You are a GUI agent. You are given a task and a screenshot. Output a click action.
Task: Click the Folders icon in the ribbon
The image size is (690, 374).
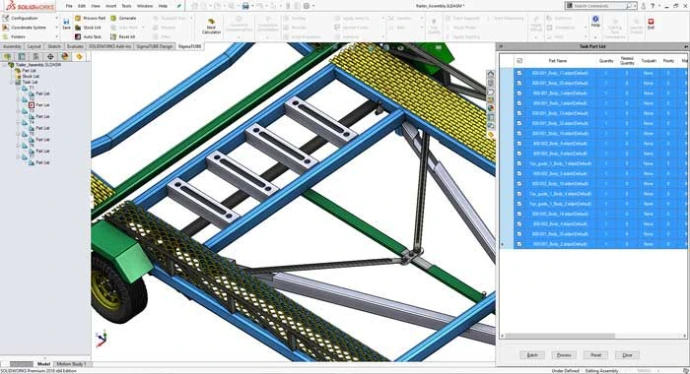click(6, 37)
